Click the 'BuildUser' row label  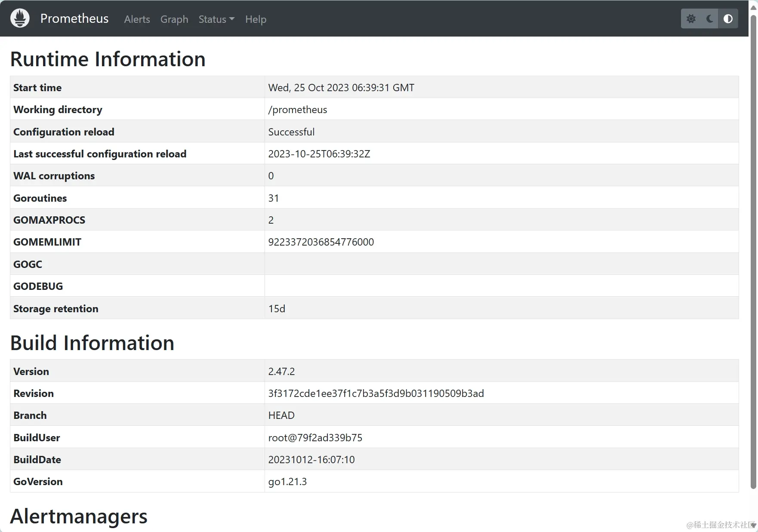[x=37, y=438]
